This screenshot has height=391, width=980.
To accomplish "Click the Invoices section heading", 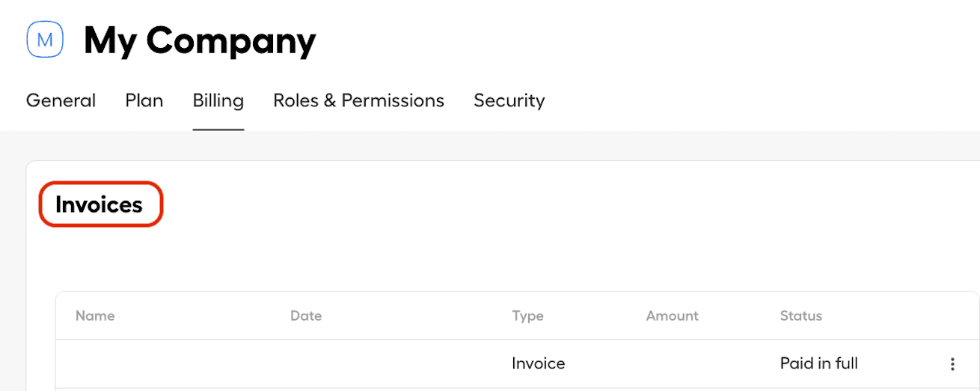I will click(99, 204).
